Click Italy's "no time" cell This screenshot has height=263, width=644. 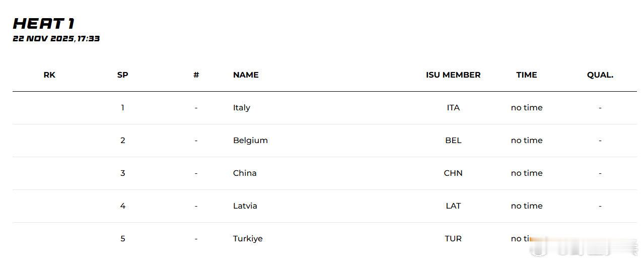pos(527,108)
